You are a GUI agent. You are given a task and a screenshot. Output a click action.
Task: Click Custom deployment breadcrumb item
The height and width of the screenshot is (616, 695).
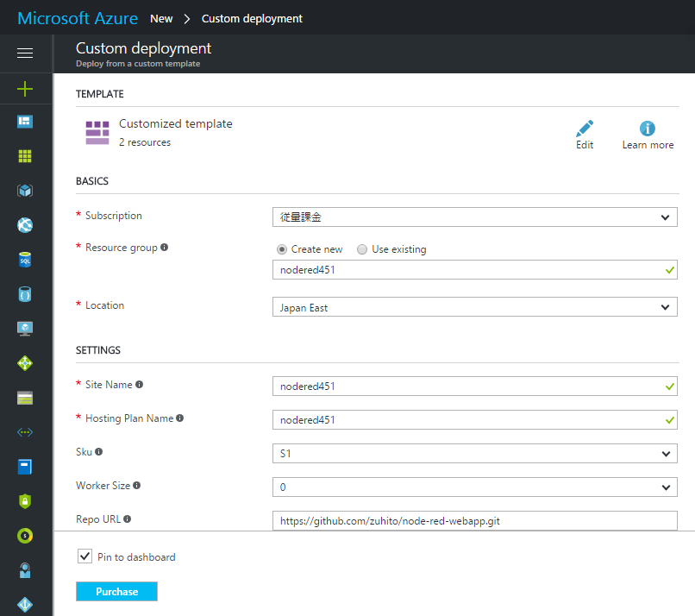click(x=252, y=19)
